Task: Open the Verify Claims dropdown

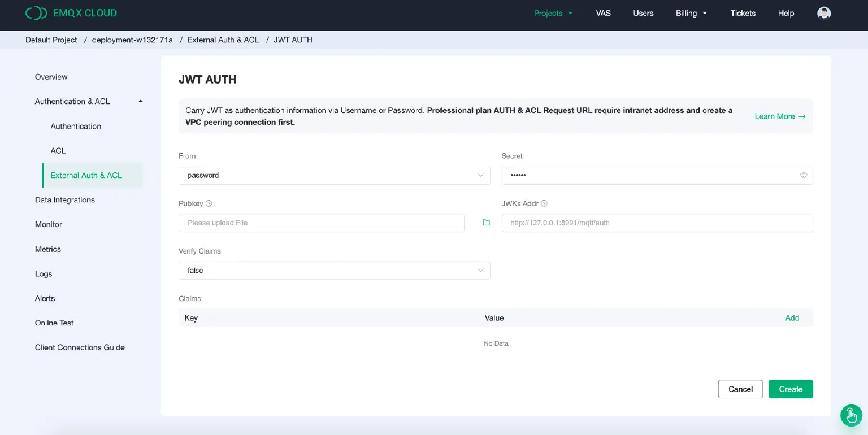Action: pyautogui.click(x=334, y=270)
